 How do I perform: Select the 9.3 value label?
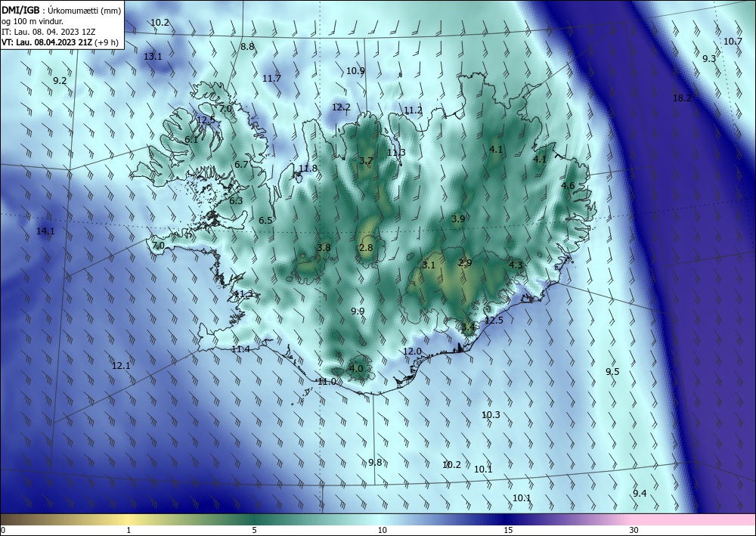[709, 59]
